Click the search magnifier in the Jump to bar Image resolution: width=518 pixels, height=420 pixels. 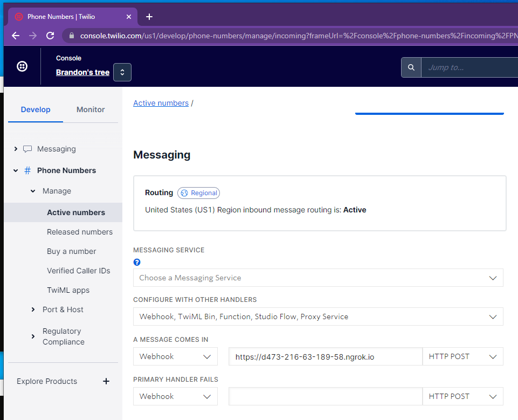tap(411, 67)
